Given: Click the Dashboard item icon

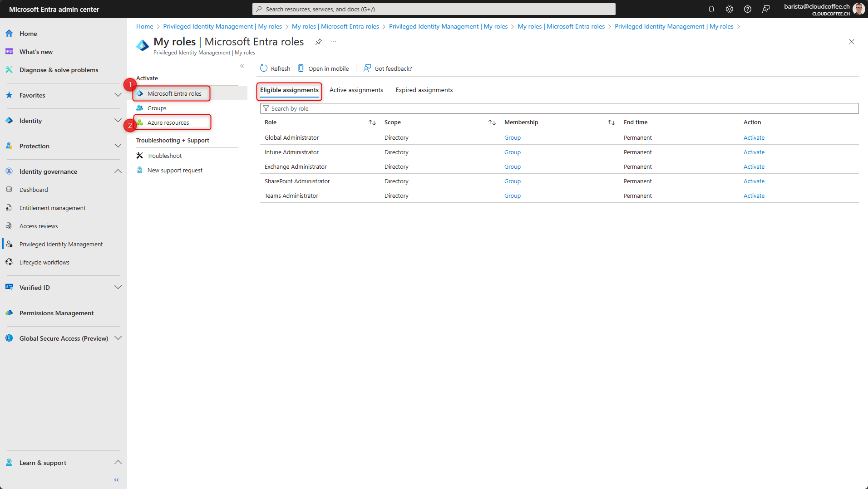Looking at the screenshot, I should tap(9, 190).
